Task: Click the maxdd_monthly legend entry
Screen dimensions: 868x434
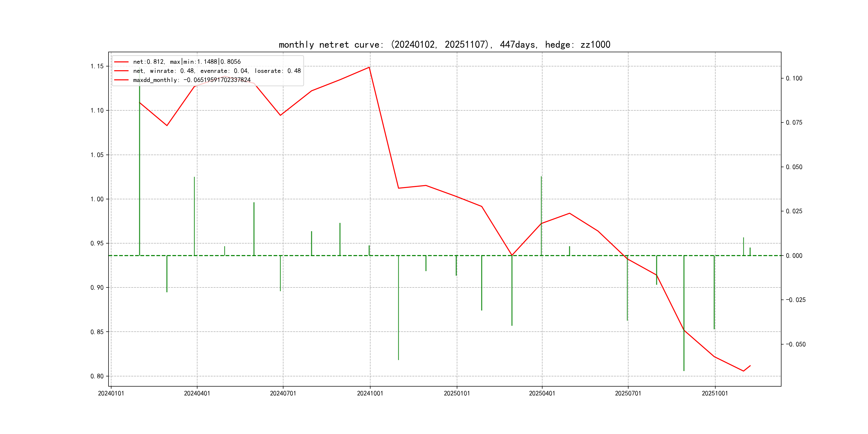Action: 192,80
